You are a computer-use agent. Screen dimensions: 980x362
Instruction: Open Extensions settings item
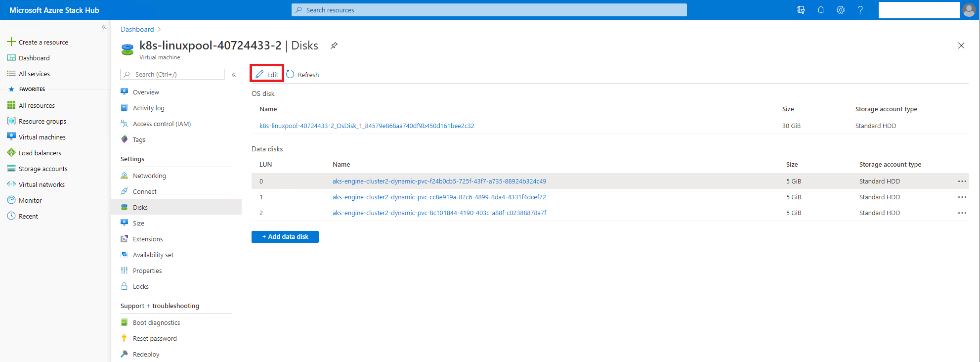[x=147, y=239]
